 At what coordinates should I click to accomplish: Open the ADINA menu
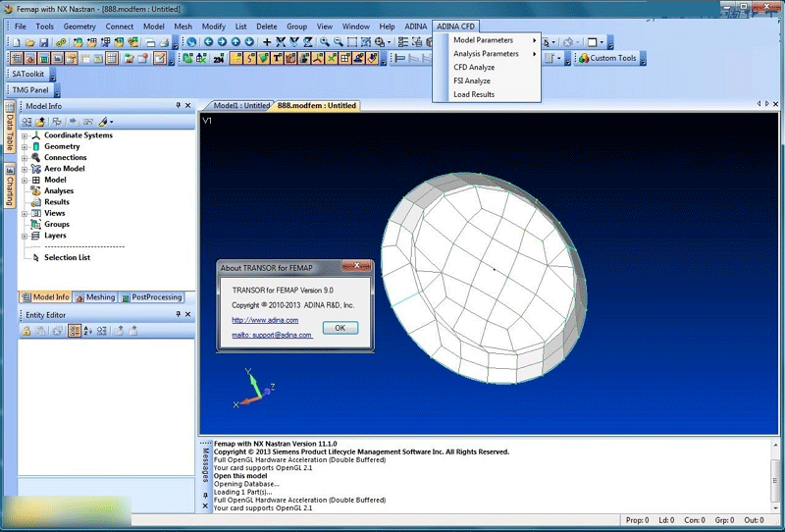(x=415, y=27)
